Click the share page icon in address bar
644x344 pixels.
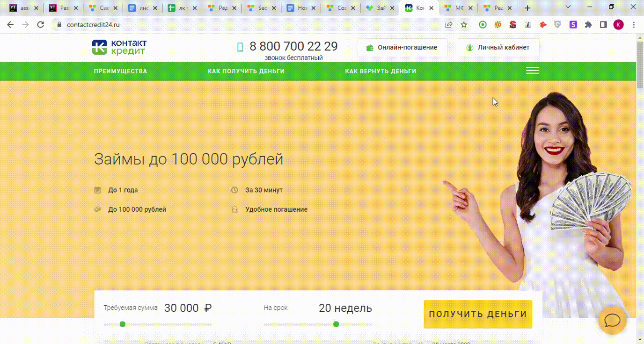[449, 25]
